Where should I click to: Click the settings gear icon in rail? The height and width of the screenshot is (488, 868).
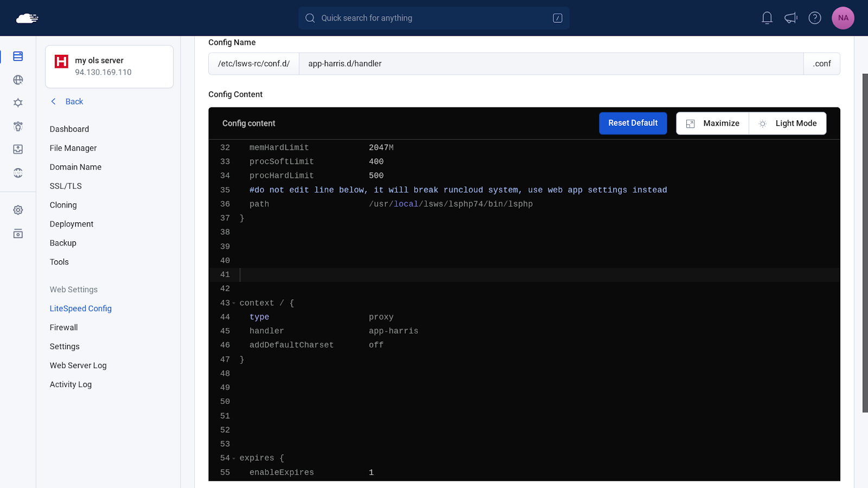click(x=18, y=210)
